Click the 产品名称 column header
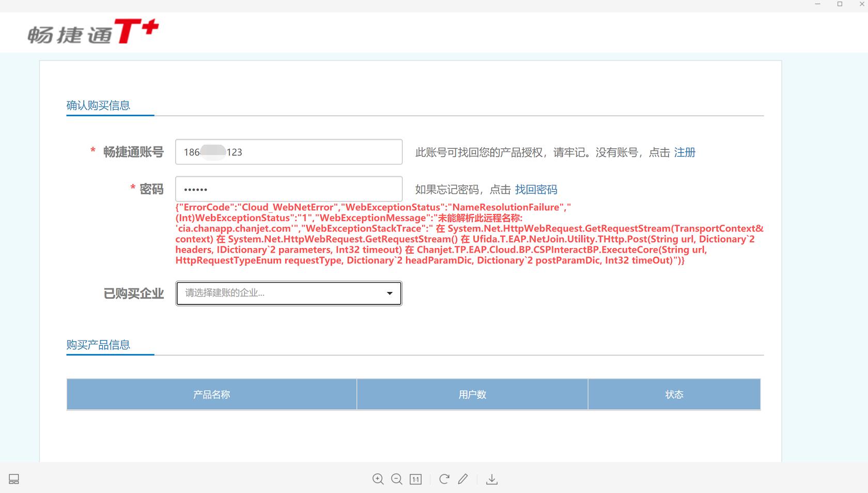The width and height of the screenshot is (868, 493). coord(211,394)
